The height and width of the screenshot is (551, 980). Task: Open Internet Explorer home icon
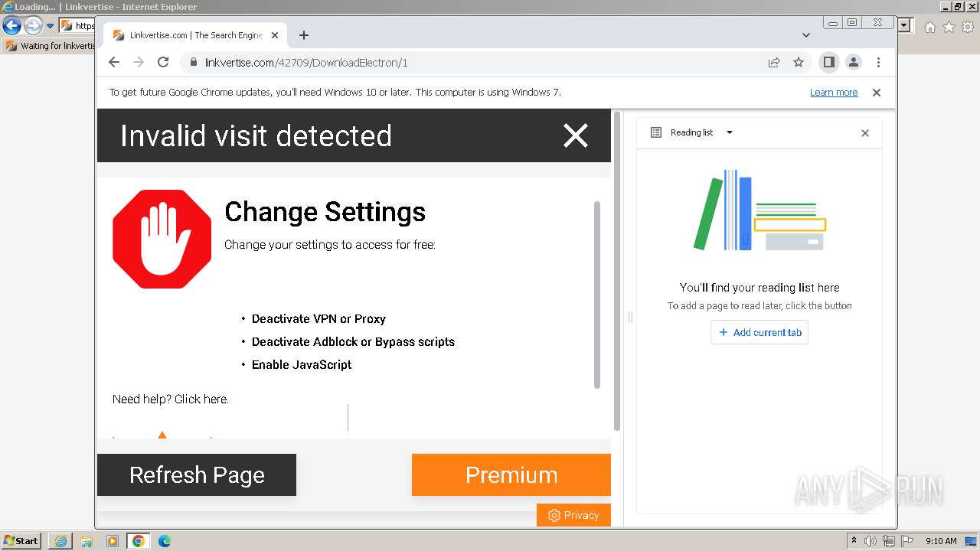(929, 27)
